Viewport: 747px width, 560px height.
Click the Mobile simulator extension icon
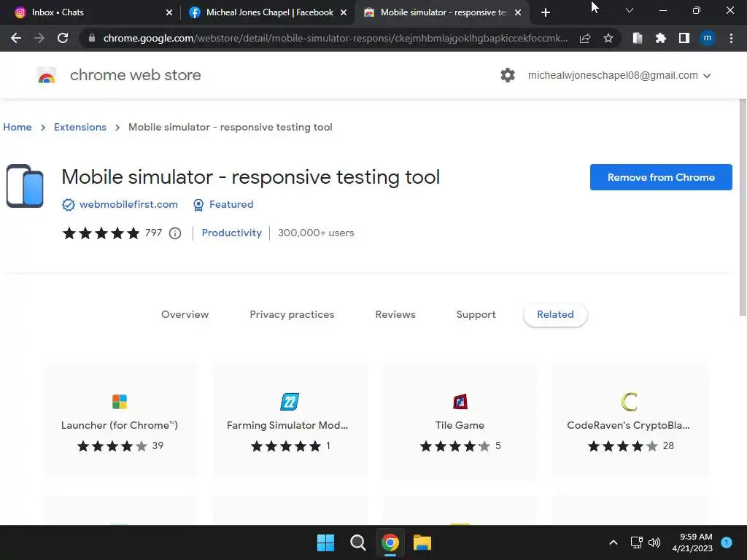(x=25, y=186)
